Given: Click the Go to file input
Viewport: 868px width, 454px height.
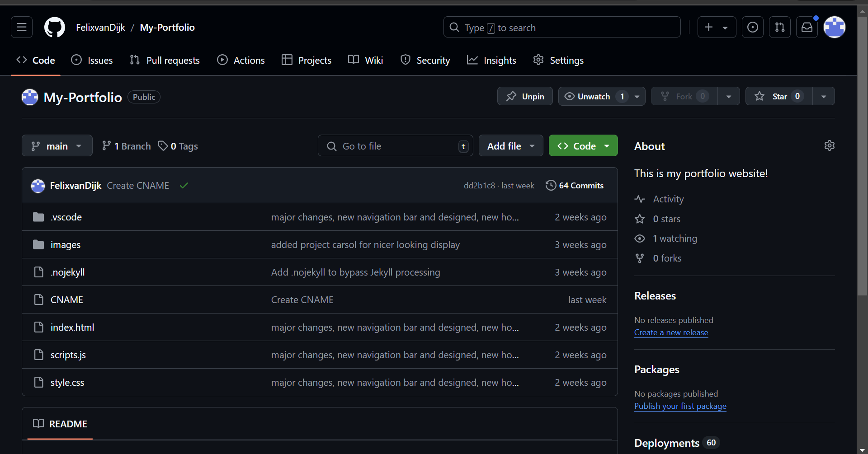Looking at the screenshot, I should 396,146.
